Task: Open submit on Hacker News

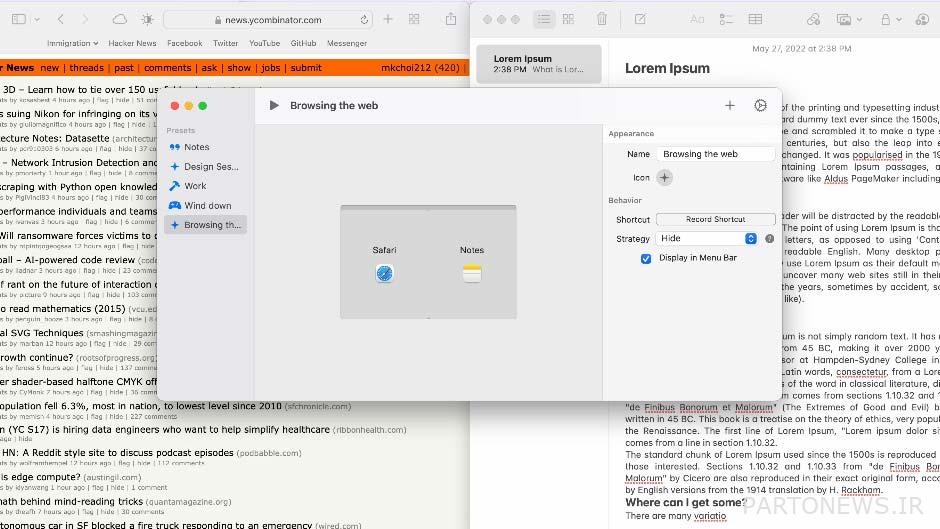Action: click(306, 68)
